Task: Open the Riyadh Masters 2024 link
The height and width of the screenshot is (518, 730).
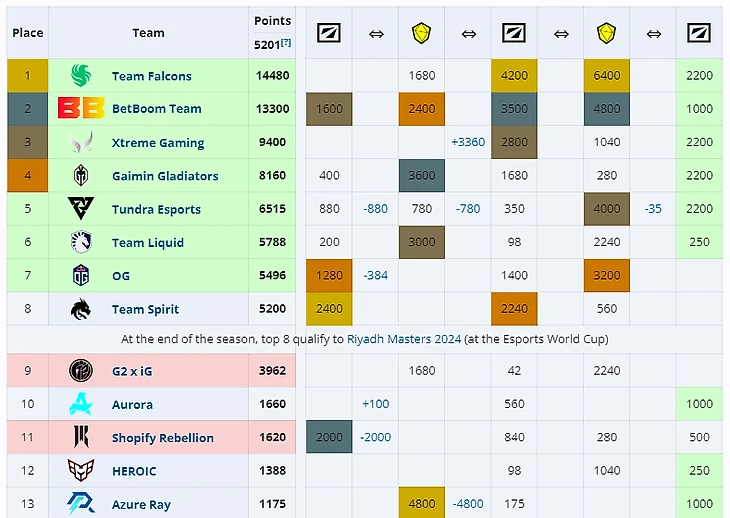Action: (404, 339)
